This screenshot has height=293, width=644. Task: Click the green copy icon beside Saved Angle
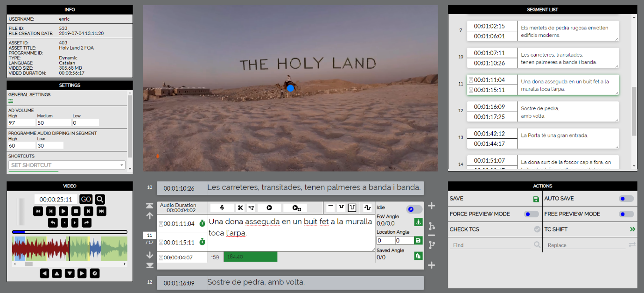[418, 256]
